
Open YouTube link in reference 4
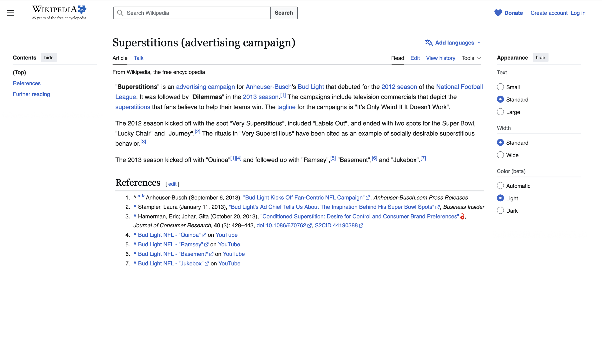(x=227, y=235)
